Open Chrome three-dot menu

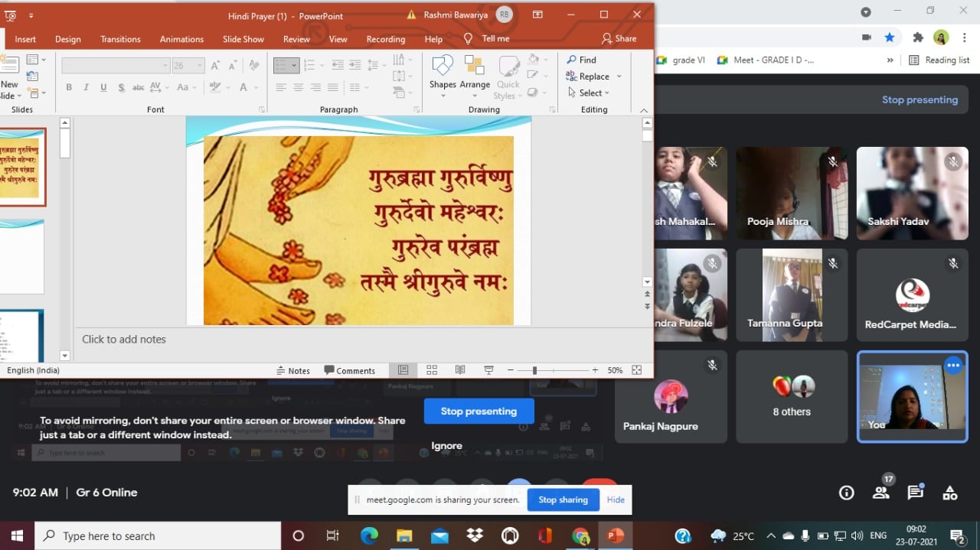(x=965, y=37)
